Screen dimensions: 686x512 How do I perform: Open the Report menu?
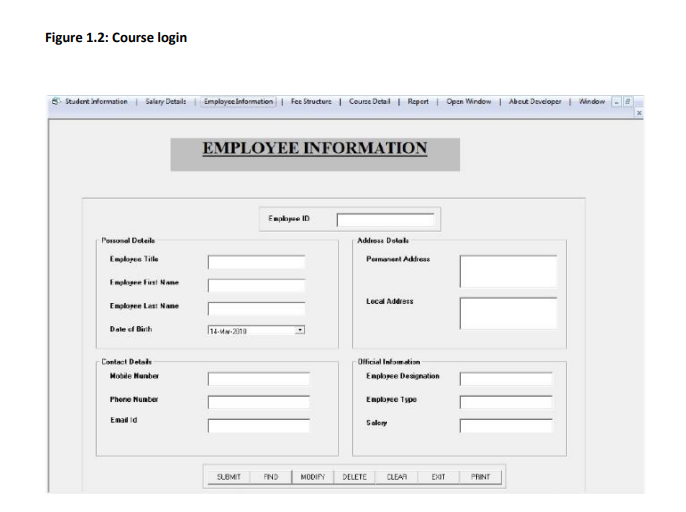pos(418,102)
